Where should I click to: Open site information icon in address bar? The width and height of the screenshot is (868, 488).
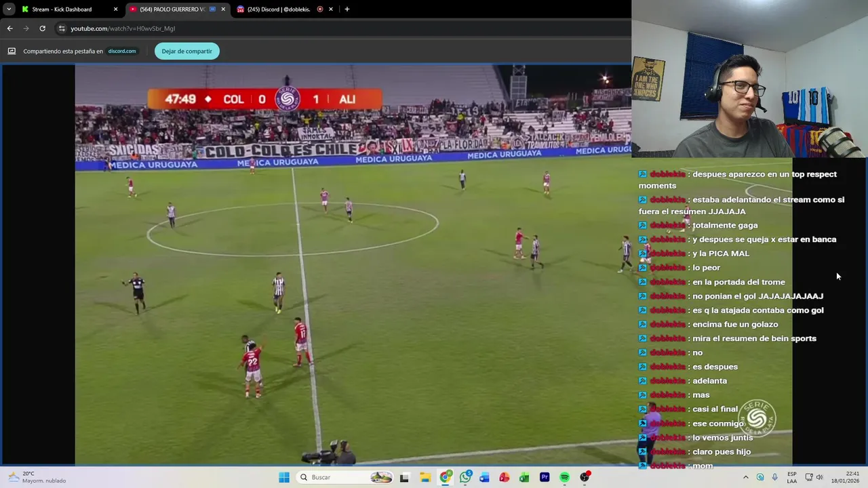62,28
